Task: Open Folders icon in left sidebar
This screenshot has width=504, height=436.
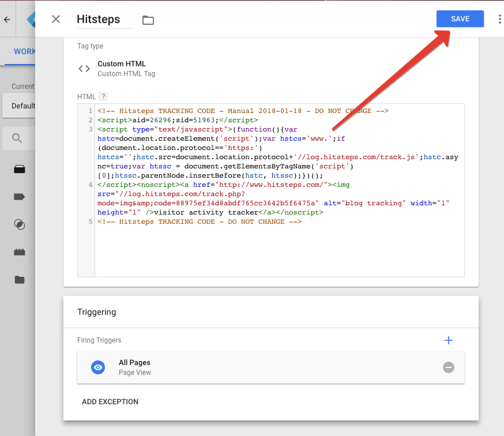Action: pyautogui.click(x=19, y=280)
